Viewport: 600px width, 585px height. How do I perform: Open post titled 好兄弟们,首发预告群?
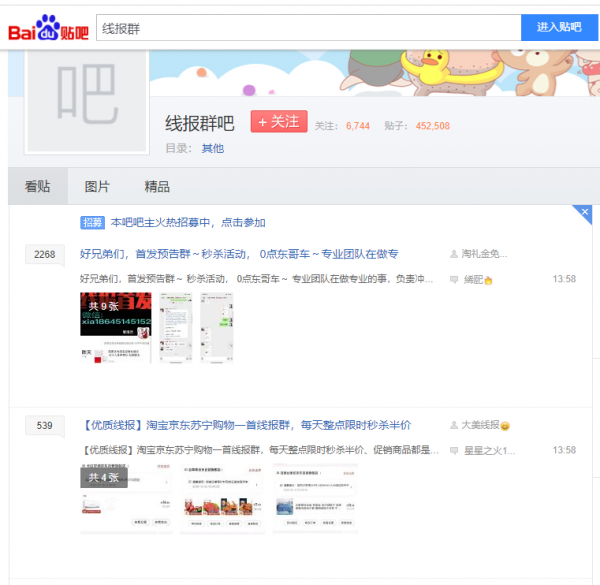pos(239,254)
